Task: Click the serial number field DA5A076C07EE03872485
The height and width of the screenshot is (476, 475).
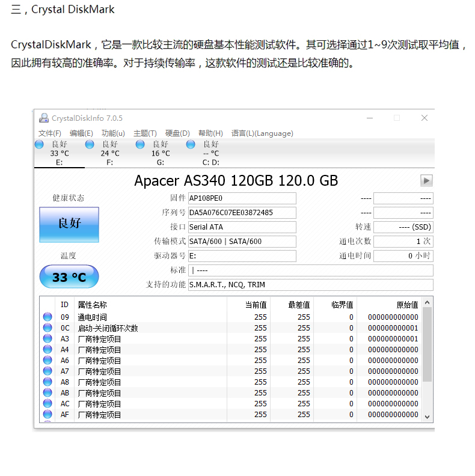Action: pos(242,213)
